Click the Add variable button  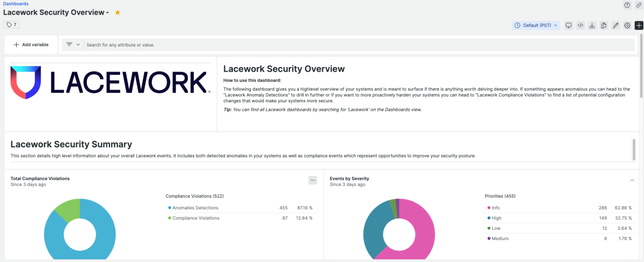click(x=31, y=45)
